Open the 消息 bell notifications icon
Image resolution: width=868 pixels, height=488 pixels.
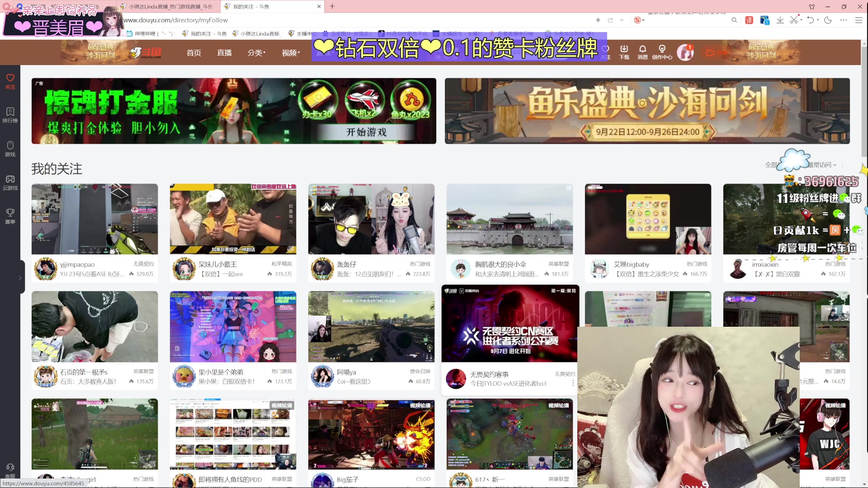tap(642, 52)
